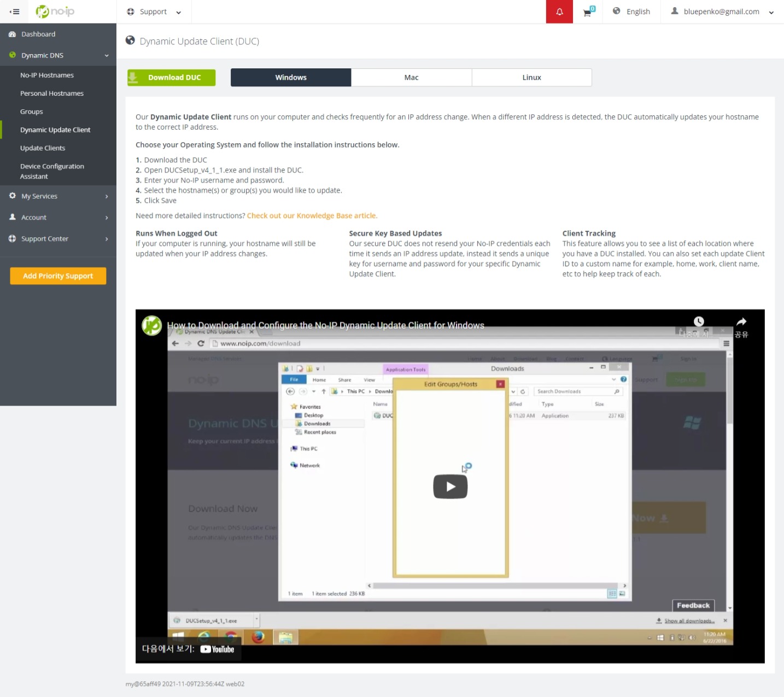Click the No-IP channel avatar on the video
Image resolution: width=784 pixels, height=697 pixels.
[x=152, y=325]
